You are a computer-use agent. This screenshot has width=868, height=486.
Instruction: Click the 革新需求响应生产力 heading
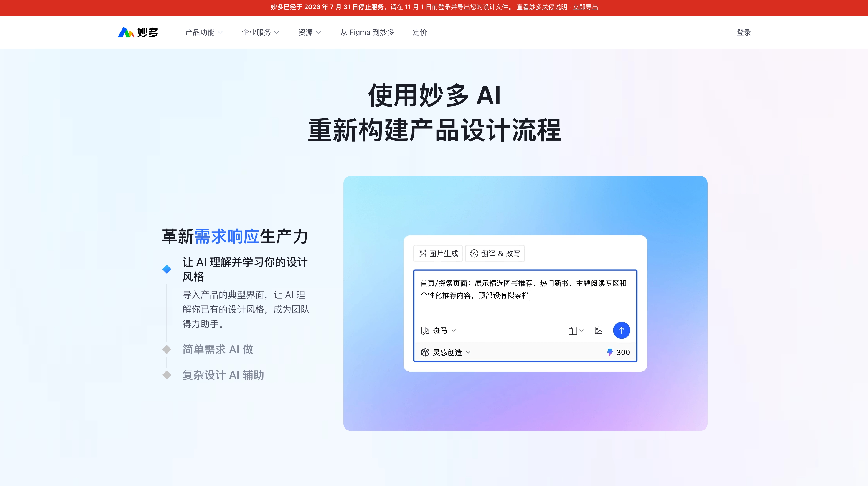coord(235,236)
